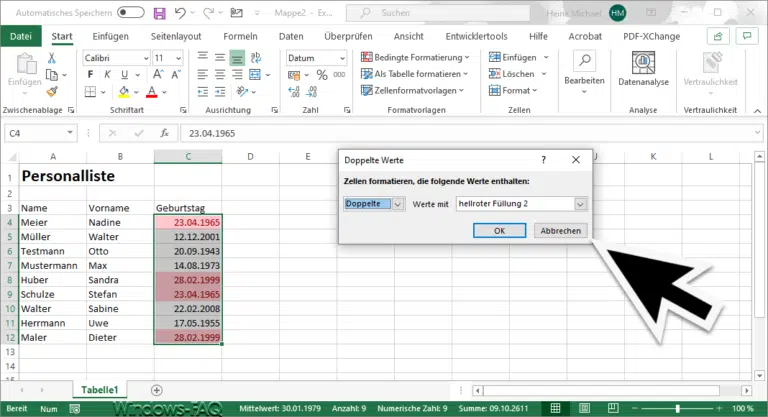The height and width of the screenshot is (417, 768).
Task: Open the font size 11 dropdown
Action: coord(178,58)
